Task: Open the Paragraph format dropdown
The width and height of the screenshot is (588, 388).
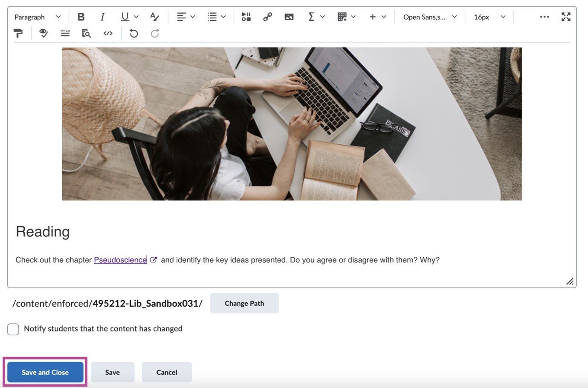Action: 38,17
